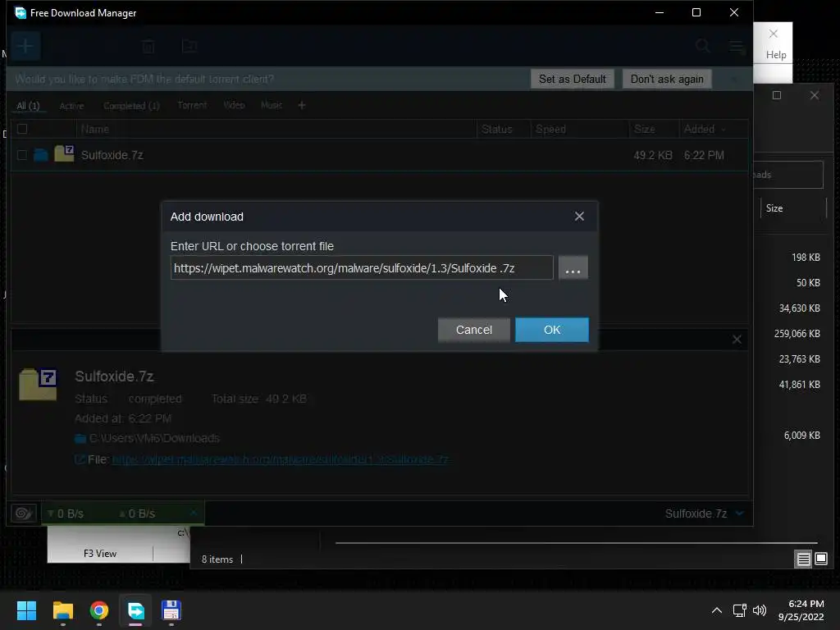840x630 pixels.
Task: Switch to the Video tab
Action: tap(234, 105)
